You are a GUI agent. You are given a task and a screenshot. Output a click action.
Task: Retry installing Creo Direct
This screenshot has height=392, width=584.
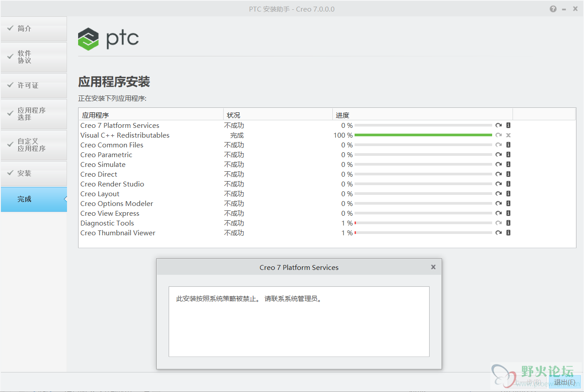[498, 174]
